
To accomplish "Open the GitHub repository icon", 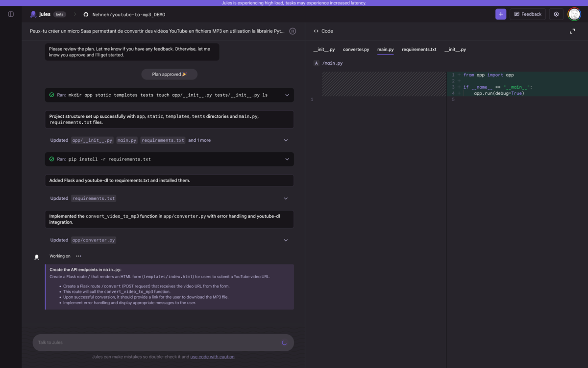I will tap(86, 14).
